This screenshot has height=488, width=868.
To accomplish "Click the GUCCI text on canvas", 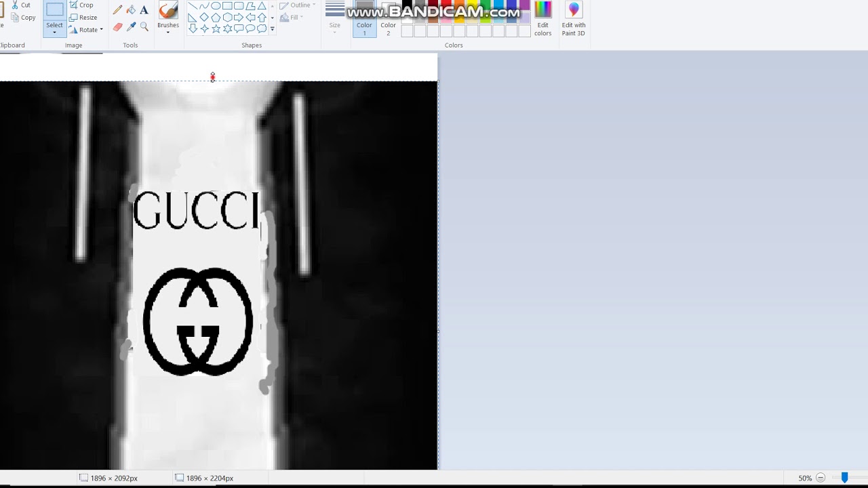I will pyautogui.click(x=197, y=211).
